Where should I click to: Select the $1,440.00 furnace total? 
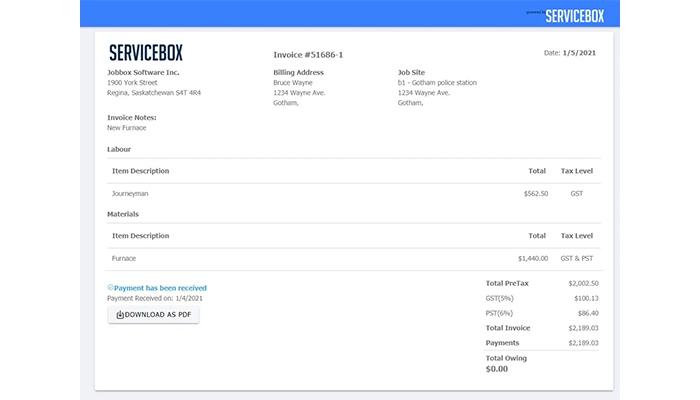[x=533, y=258]
